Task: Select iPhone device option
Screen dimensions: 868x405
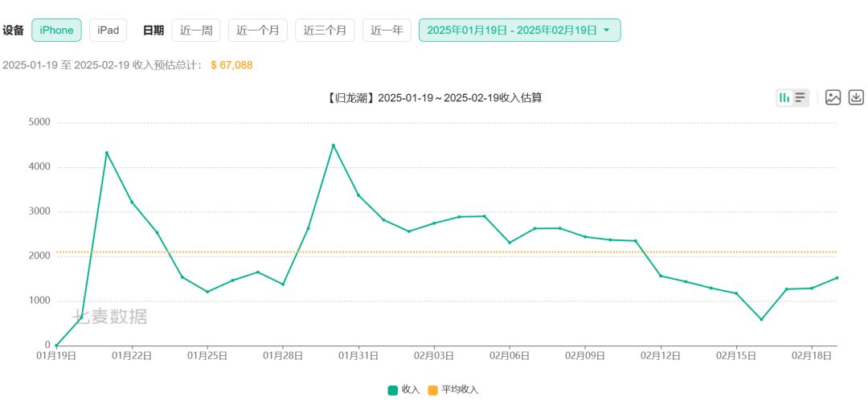Action: [56, 31]
